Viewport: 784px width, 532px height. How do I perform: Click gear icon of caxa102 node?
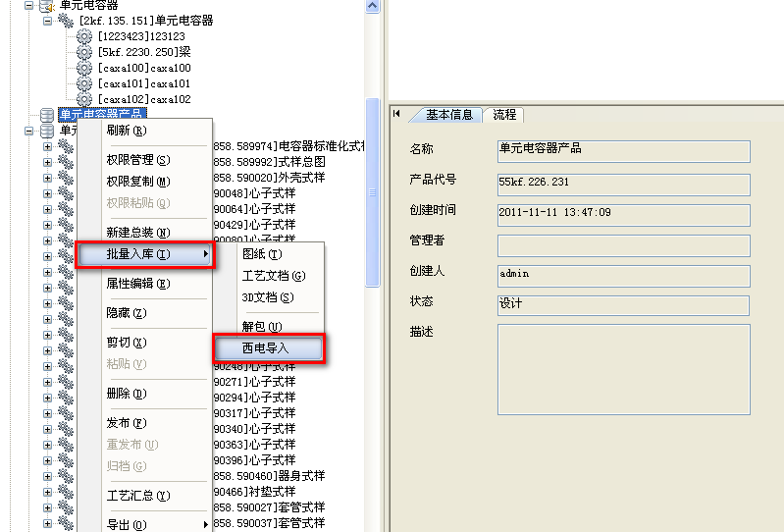84,99
